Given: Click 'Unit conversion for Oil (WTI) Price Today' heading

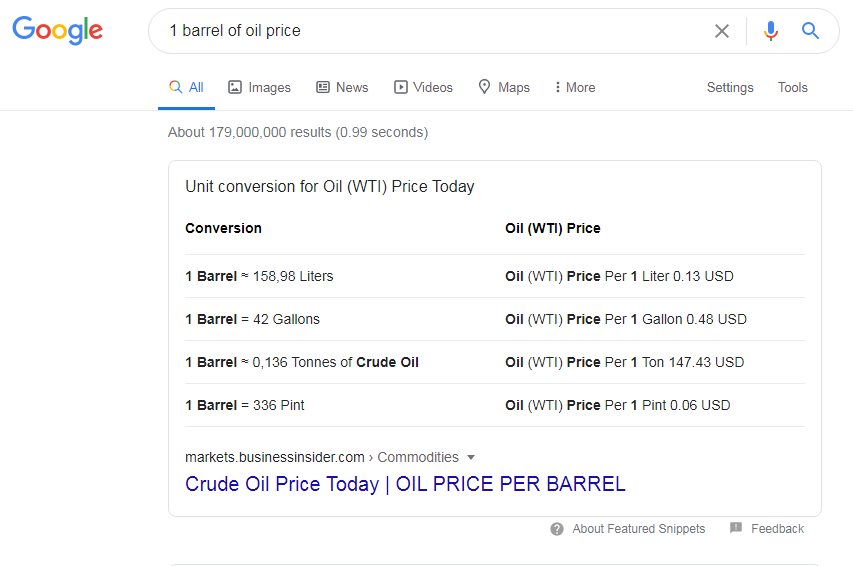Looking at the screenshot, I should point(330,187).
